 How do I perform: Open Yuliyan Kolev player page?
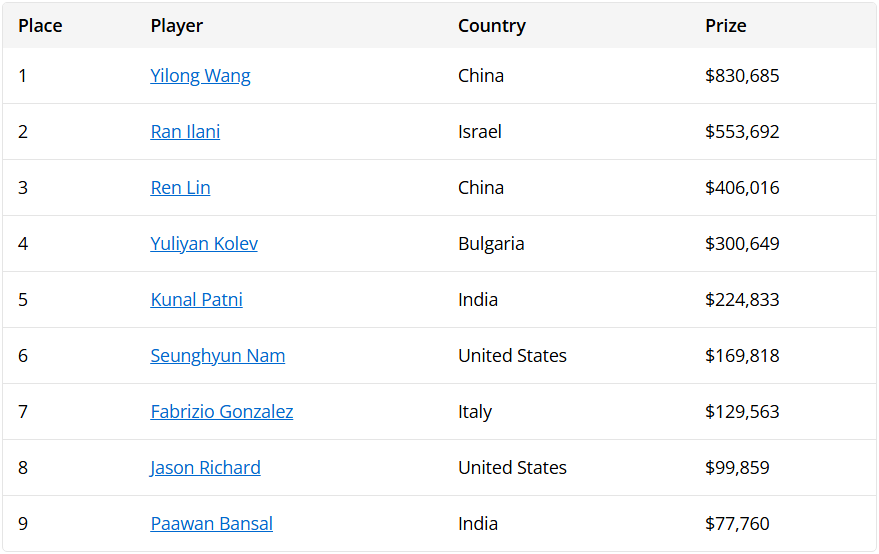pyautogui.click(x=204, y=244)
